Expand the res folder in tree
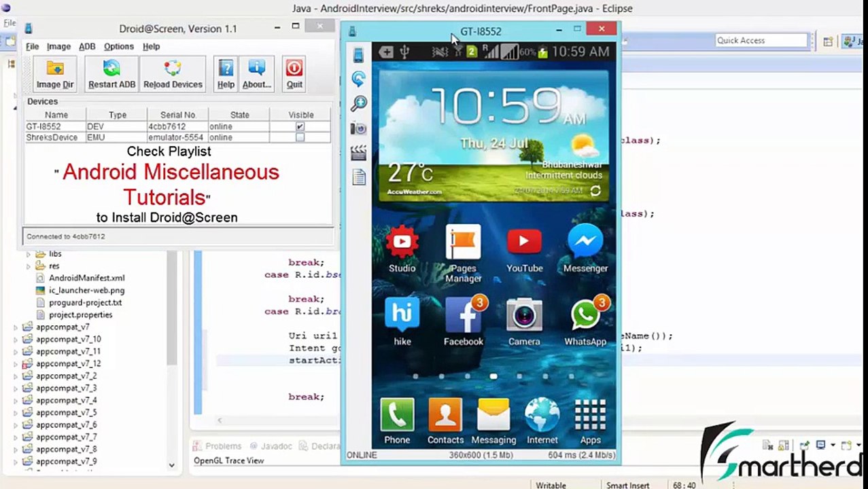 29,266
